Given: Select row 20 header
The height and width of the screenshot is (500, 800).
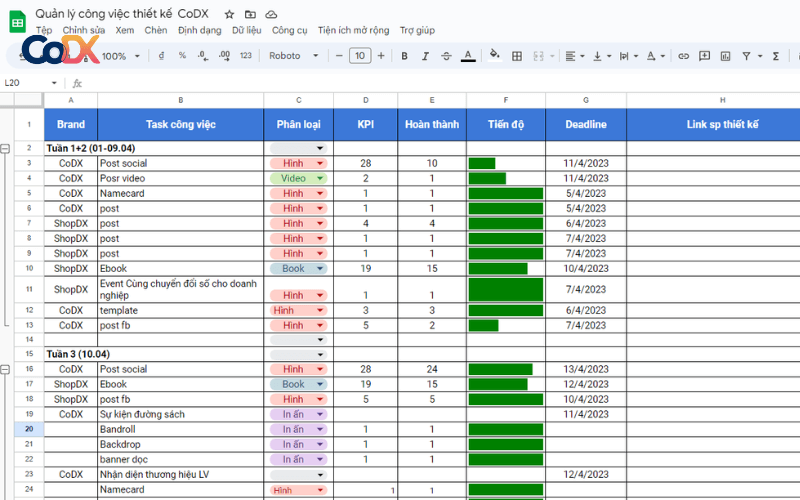Looking at the screenshot, I should pyautogui.click(x=29, y=430).
